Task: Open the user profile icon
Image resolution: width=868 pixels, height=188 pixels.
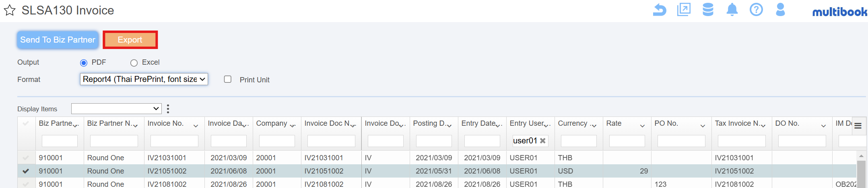Action: 780,9
